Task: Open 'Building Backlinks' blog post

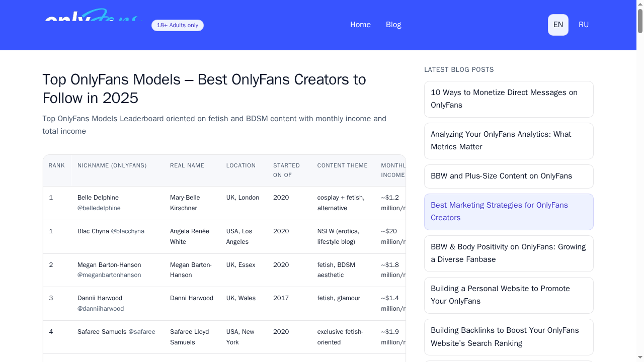Action: pyautogui.click(x=508, y=337)
